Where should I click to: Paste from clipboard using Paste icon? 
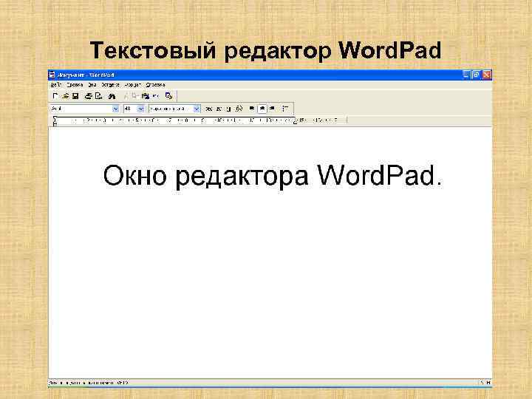(x=146, y=96)
